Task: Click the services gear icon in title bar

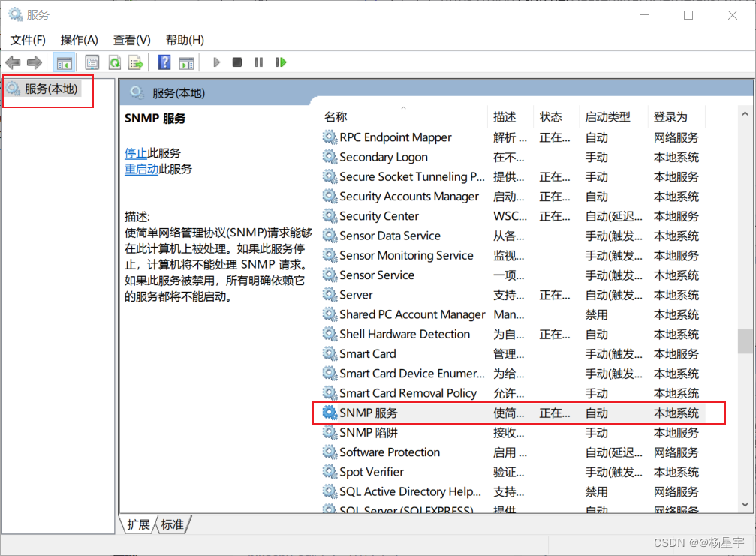Action: tap(16, 14)
